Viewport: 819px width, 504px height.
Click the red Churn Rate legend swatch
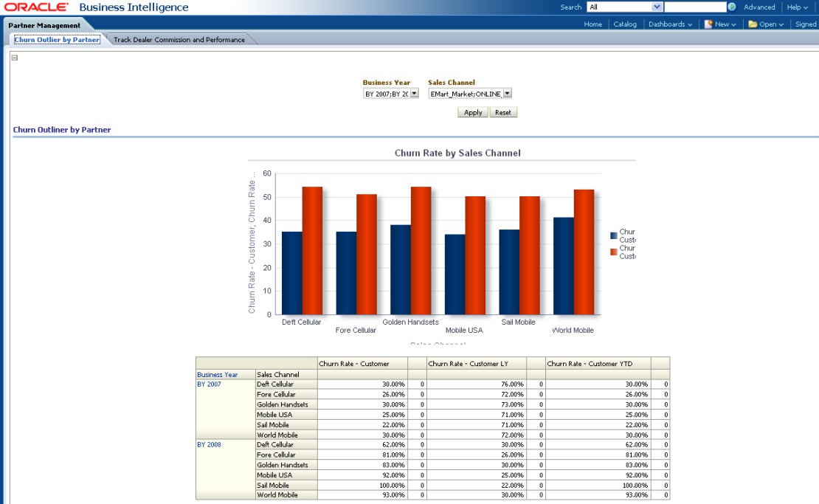point(614,252)
